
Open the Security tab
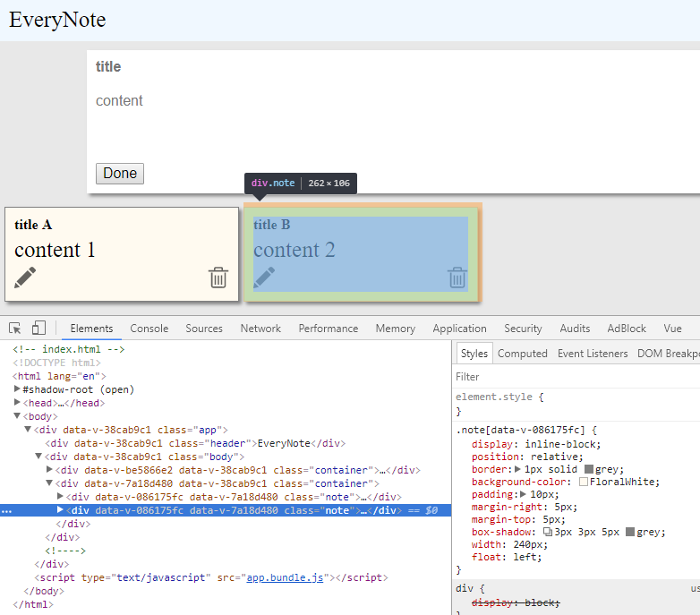[523, 329]
